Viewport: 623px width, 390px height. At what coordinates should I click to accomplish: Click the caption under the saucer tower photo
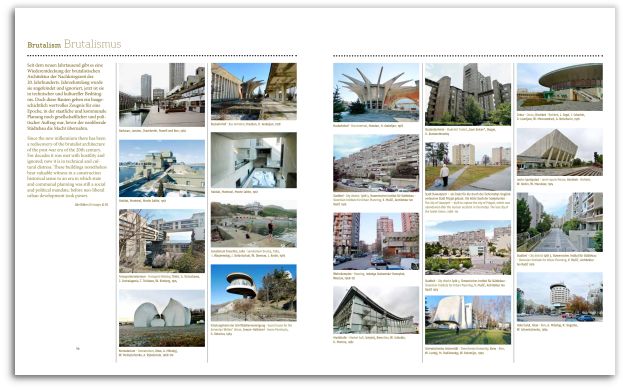click(x=251, y=330)
